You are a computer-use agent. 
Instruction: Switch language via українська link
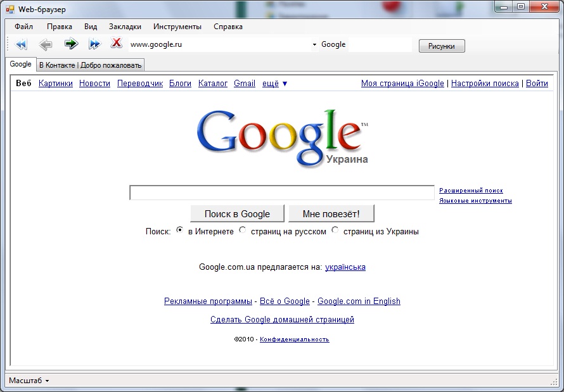(x=345, y=267)
